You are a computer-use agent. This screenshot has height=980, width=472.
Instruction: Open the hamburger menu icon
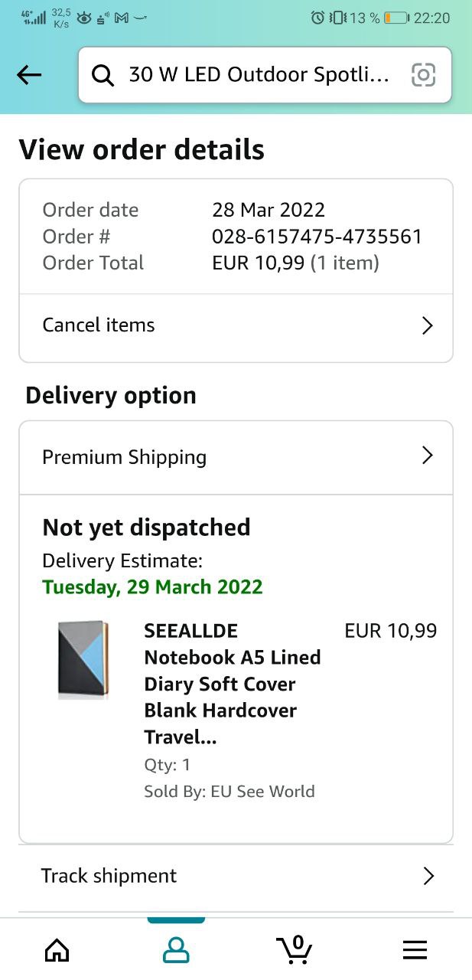click(415, 950)
